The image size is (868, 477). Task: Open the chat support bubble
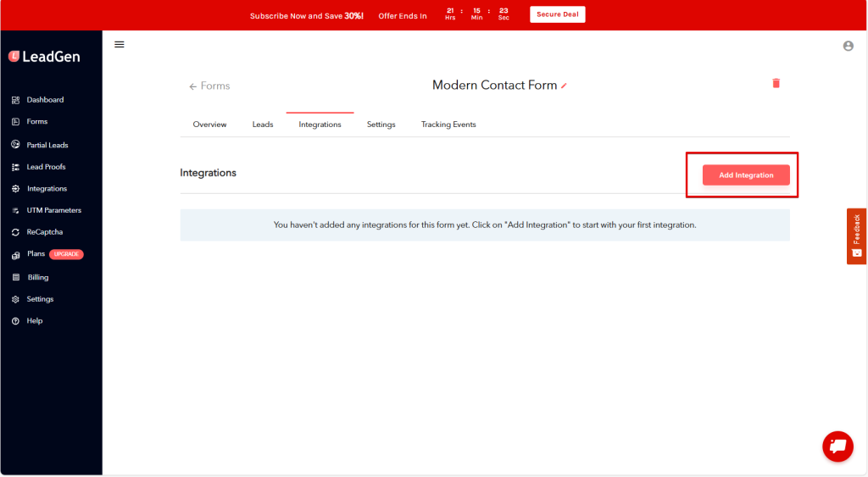point(837,446)
